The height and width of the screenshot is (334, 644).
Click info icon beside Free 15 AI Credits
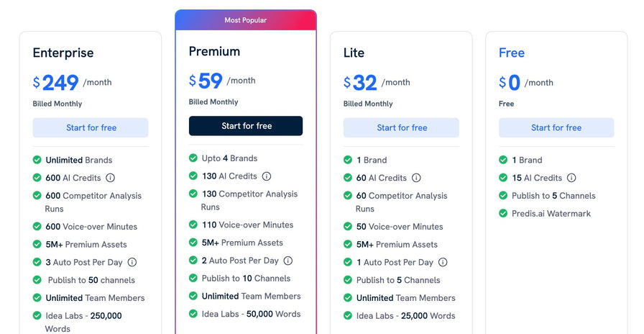tap(571, 178)
